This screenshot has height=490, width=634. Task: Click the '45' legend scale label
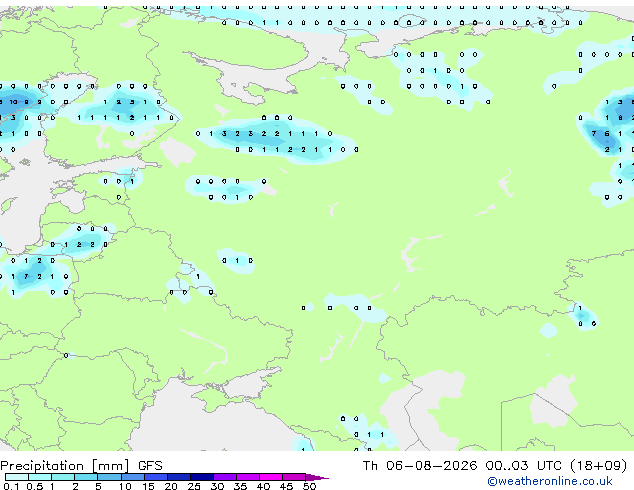(x=286, y=486)
